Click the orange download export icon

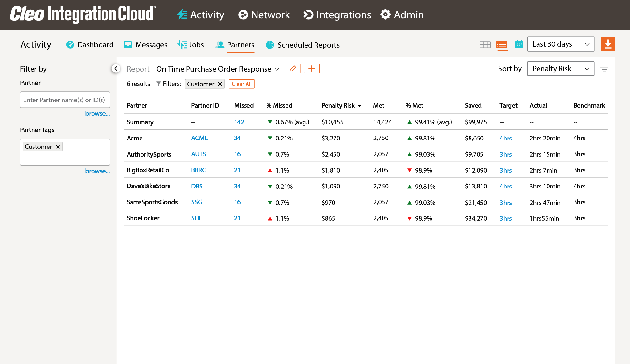(x=608, y=44)
